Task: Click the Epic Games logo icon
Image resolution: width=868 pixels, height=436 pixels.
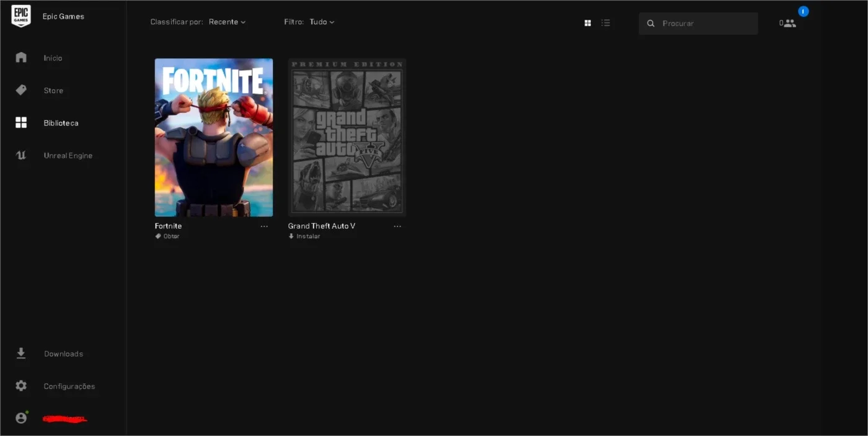Action: click(21, 17)
